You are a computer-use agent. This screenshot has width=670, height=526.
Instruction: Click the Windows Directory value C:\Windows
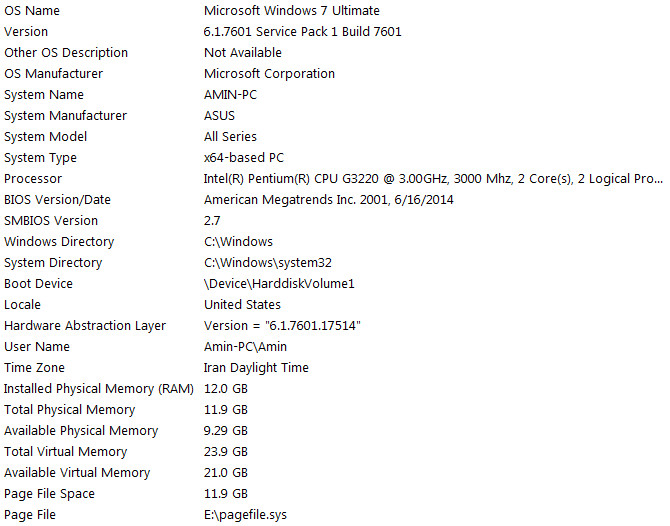[x=238, y=242]
